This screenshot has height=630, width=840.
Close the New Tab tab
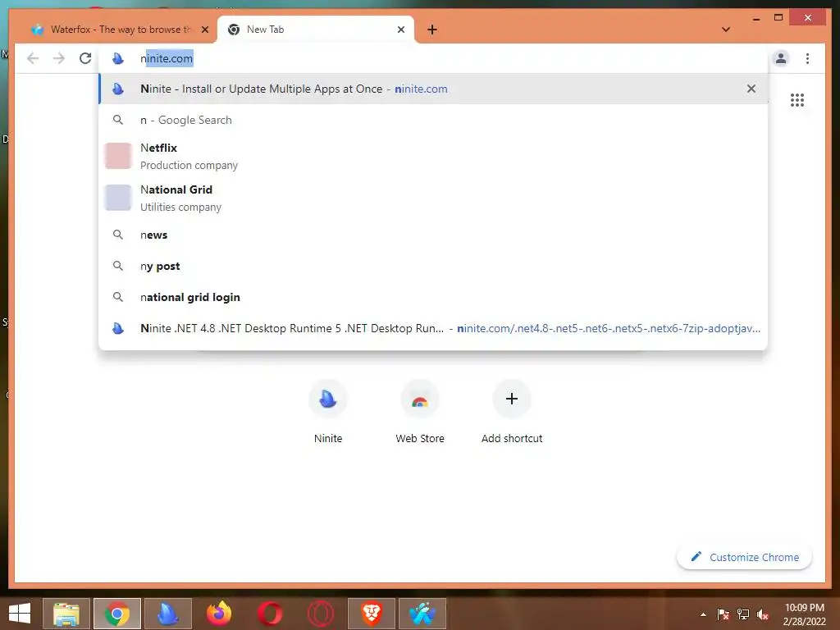400,30
